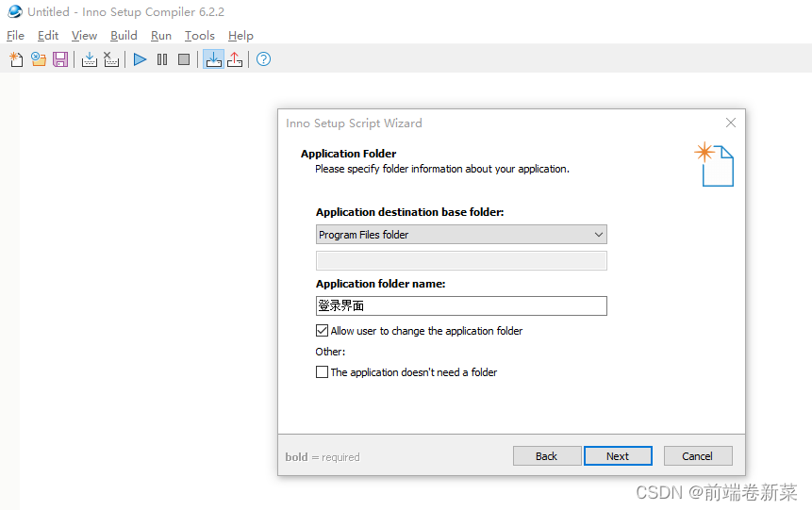Screen dimensions: 812x510
Task: Click the Target Uninstall toolbar icon
Action: click(235, 59)
